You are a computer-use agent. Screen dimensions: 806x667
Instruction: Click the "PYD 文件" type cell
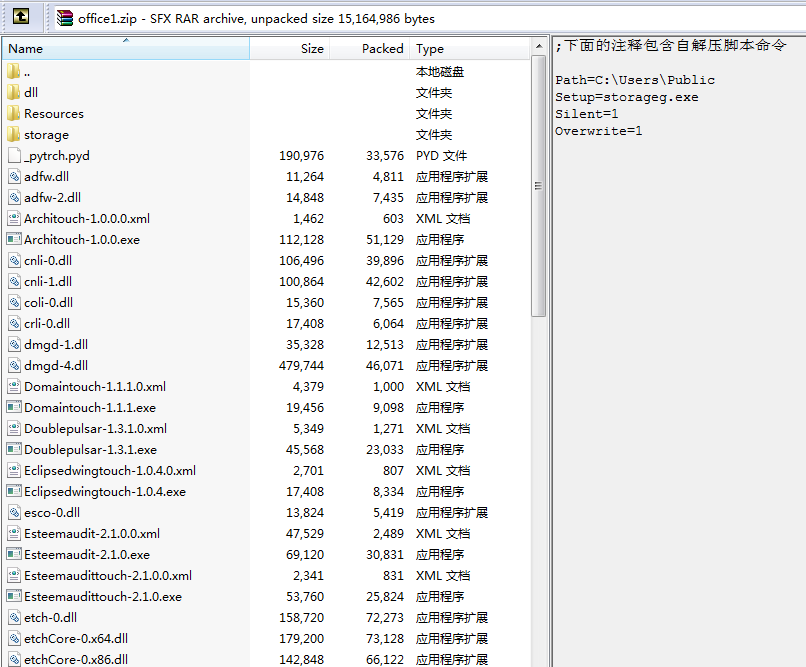[442, 156]
